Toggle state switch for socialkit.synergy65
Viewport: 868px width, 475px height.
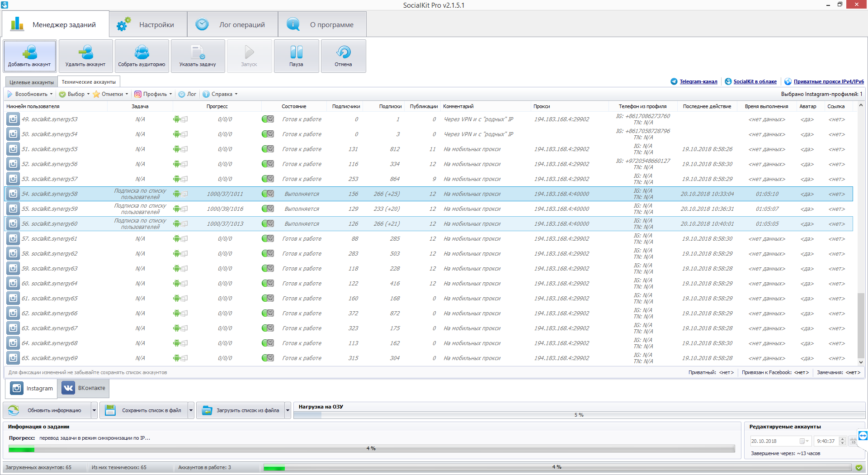click(268, 299)
